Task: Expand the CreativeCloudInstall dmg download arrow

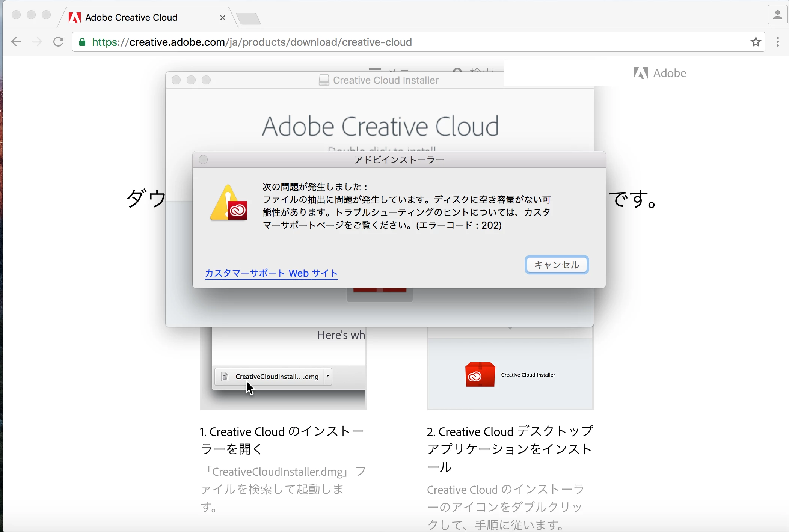Action: click(328, 376)
